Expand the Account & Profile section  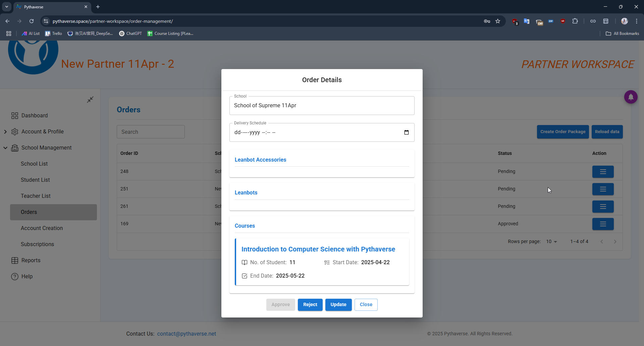click(5, 132)
